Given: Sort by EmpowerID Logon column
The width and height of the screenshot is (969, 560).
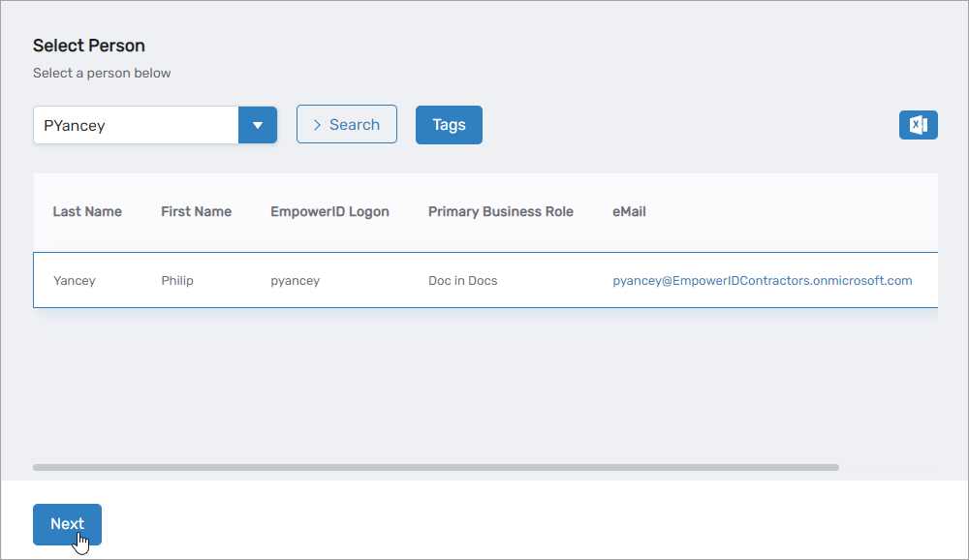Looking at the screenshot, I should [x=329, y=211].
